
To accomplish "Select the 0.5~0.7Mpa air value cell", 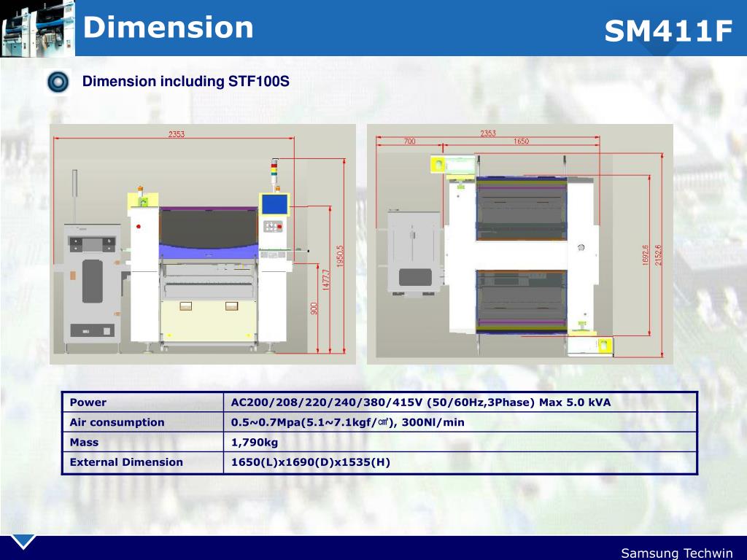I will tap(460, 422).
